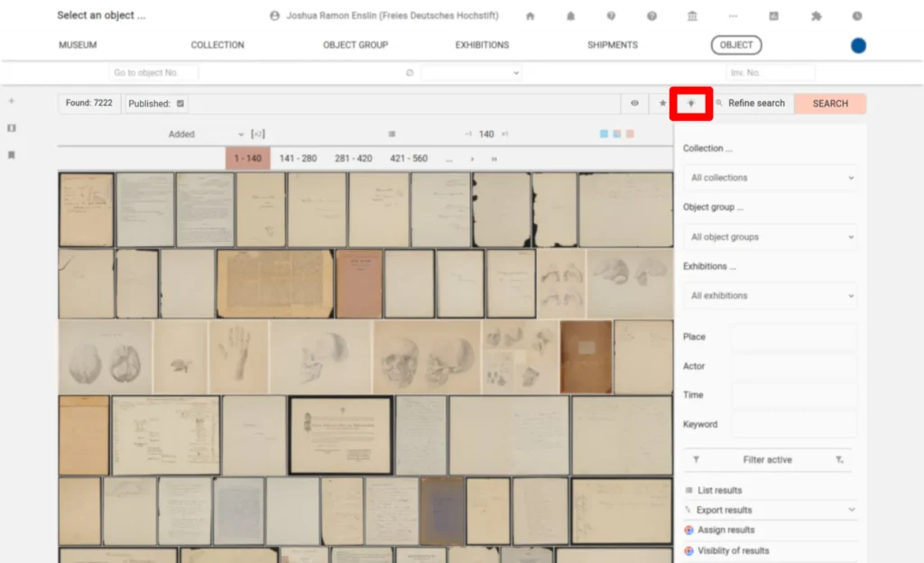Expand the Export results chevron
The height and width of the screenshot is (563, 924).
pos(851,510)
